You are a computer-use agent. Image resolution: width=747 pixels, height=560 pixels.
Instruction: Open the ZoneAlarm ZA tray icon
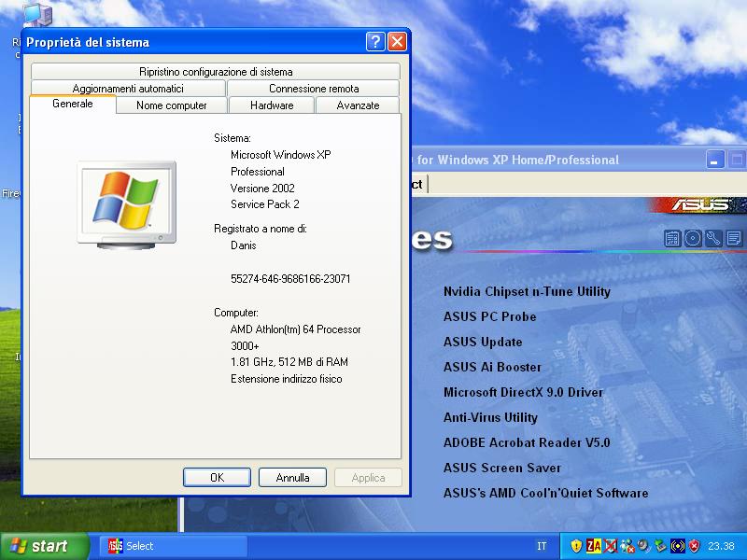(x=594, y=546)
